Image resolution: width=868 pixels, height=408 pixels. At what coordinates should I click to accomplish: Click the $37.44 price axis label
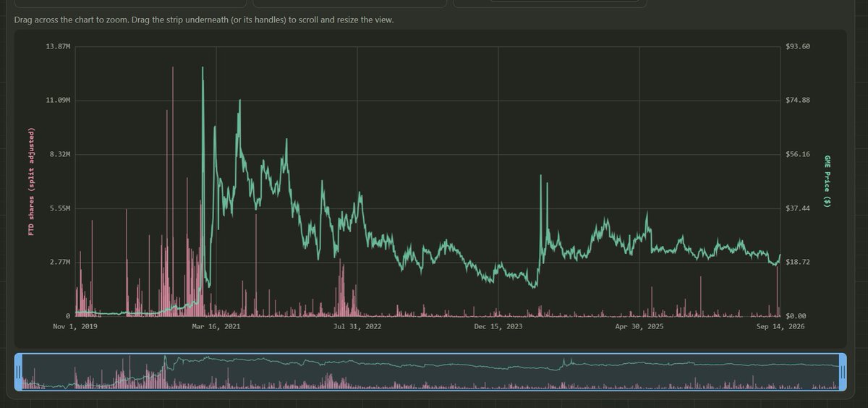pyautogui.click(x=798, y=208)
